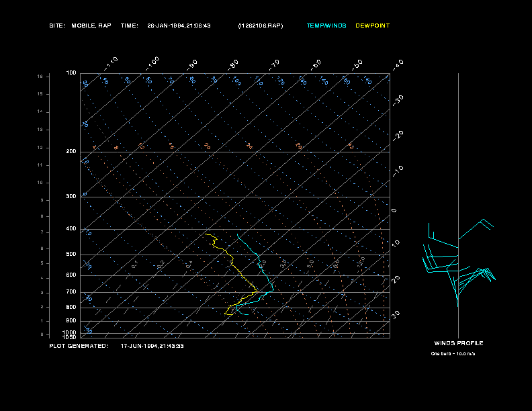Click the cyan wind barbs in winds profile
This screenshot has width=532, height=411.
coord(459,263)
